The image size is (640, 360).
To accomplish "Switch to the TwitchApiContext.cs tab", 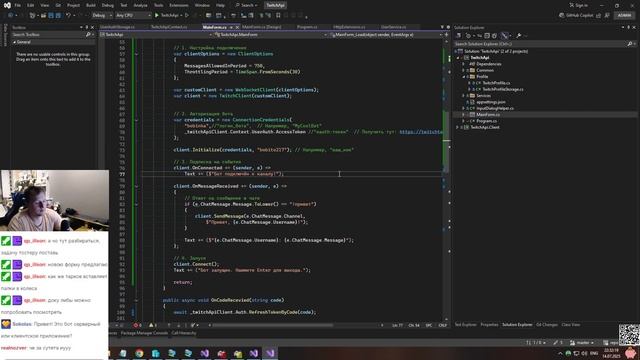I will pyautogui.click(x=169, y=27).
